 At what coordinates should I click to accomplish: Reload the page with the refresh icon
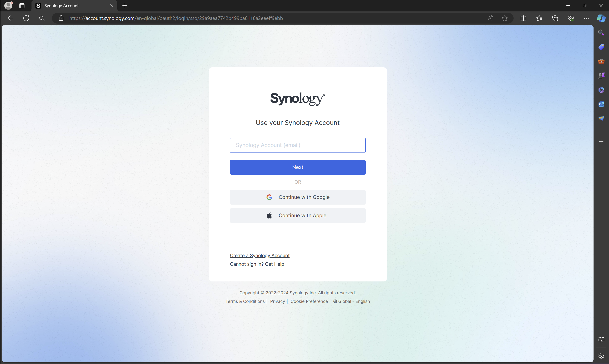click(26, 18)
